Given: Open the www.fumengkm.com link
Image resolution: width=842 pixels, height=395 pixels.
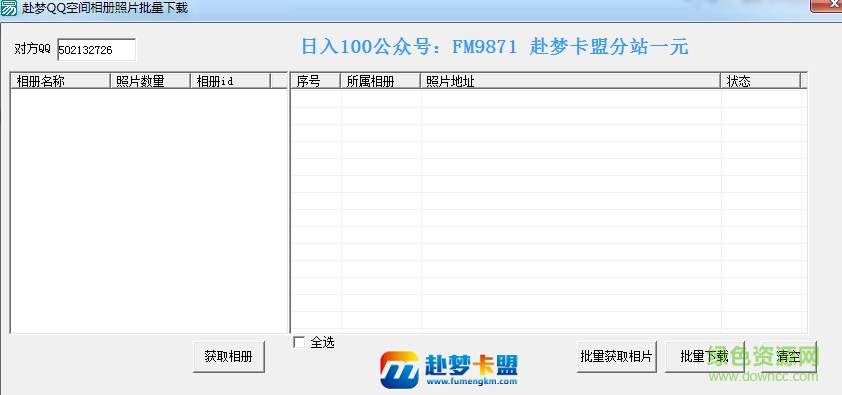Looking at the screenshot, I should point(472,382).
